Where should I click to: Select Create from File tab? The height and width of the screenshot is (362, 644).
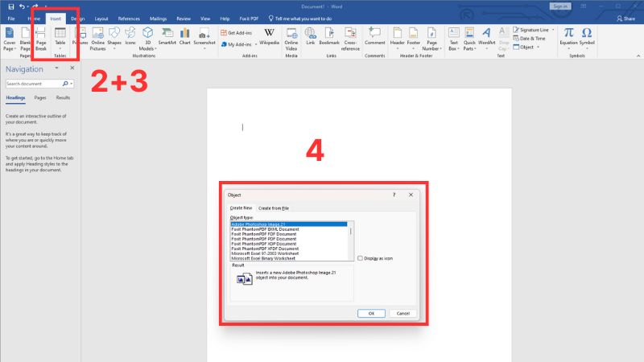tap(274, 208)
